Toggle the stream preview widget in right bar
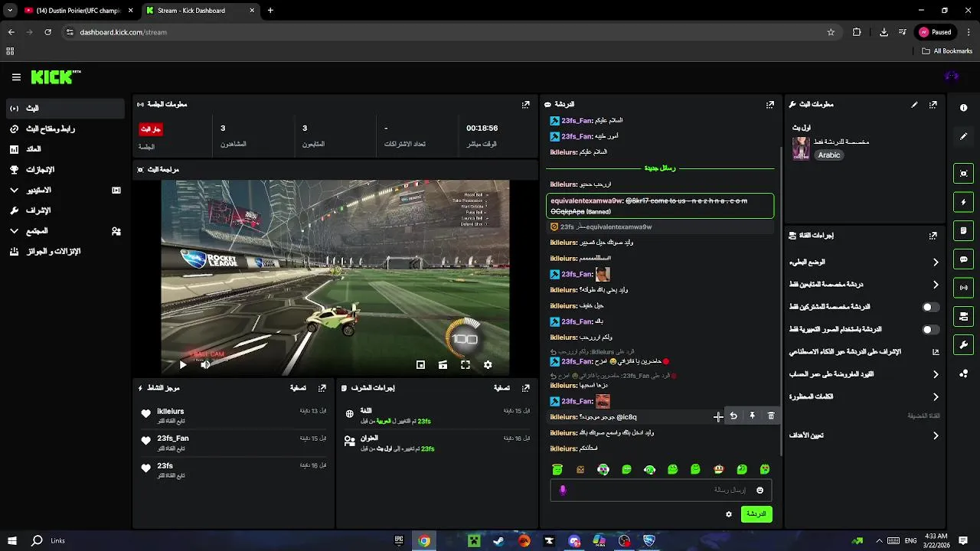Viewport: 980px width, 551px height. click(963, 174)
